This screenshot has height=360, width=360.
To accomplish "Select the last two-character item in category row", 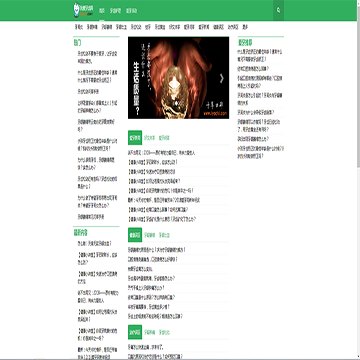I will 245,27.
